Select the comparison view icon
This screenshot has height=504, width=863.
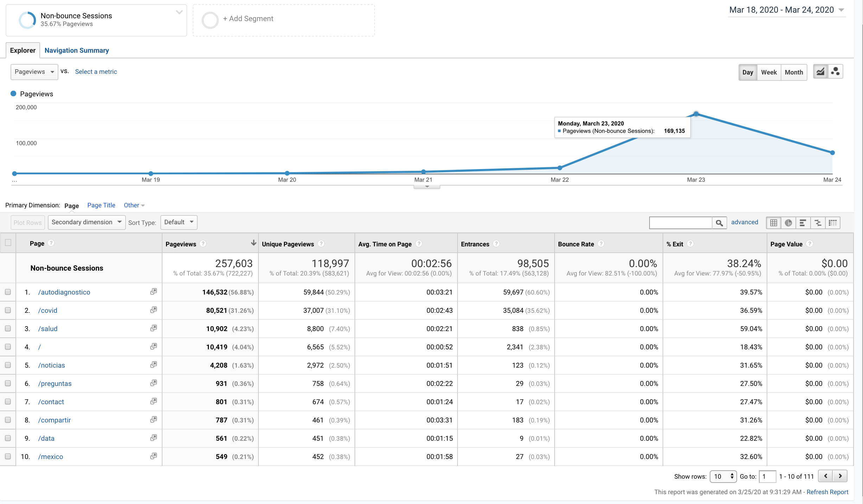818,223
